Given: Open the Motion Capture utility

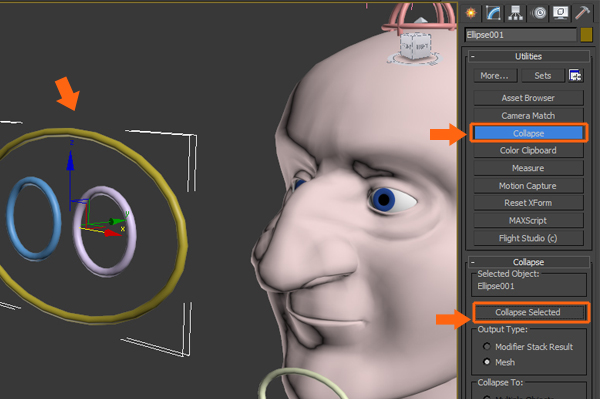Looking at the screenshot, I should [x=528, y=186].
